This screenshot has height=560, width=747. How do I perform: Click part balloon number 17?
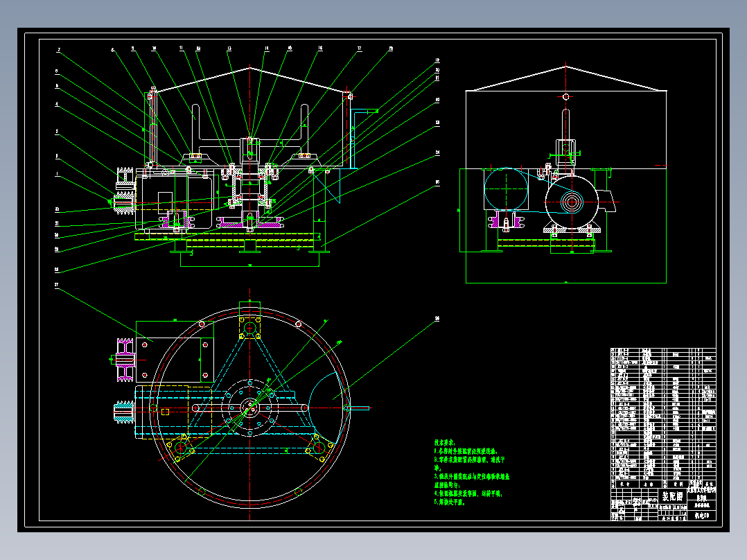[x=359, y=48]
